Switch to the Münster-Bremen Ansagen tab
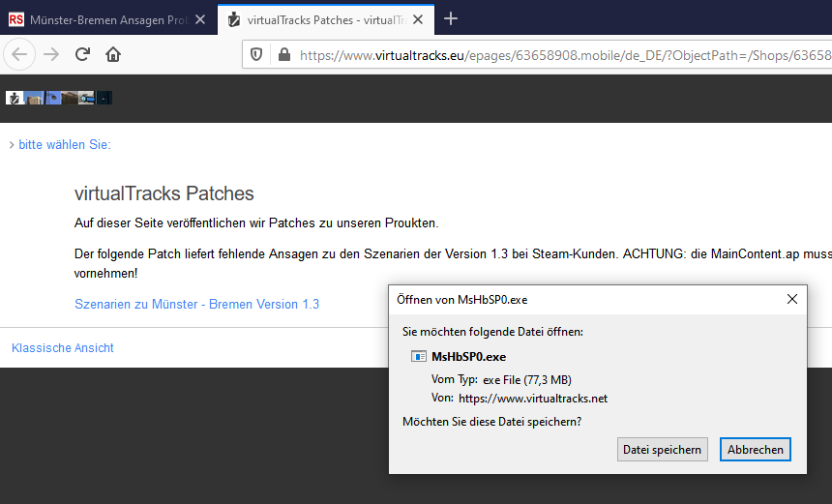Image resolution: width=832 pixels, height=504 pixels. coord(97,19)
